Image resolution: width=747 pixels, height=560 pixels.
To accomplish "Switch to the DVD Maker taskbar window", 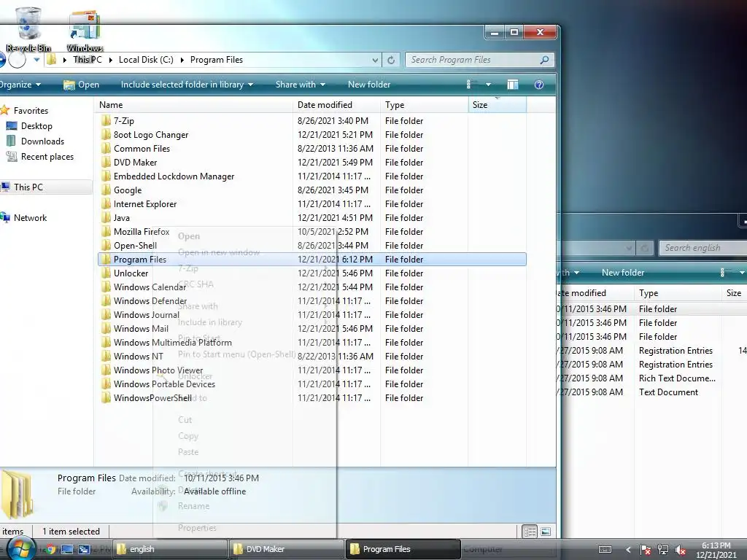I will [x=286, y=549].
